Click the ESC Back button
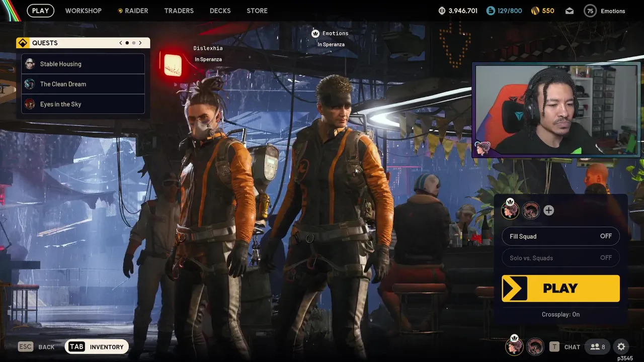The height and width of the screenshot is (362, 644). pyautogui.click(x=36, y=347)
